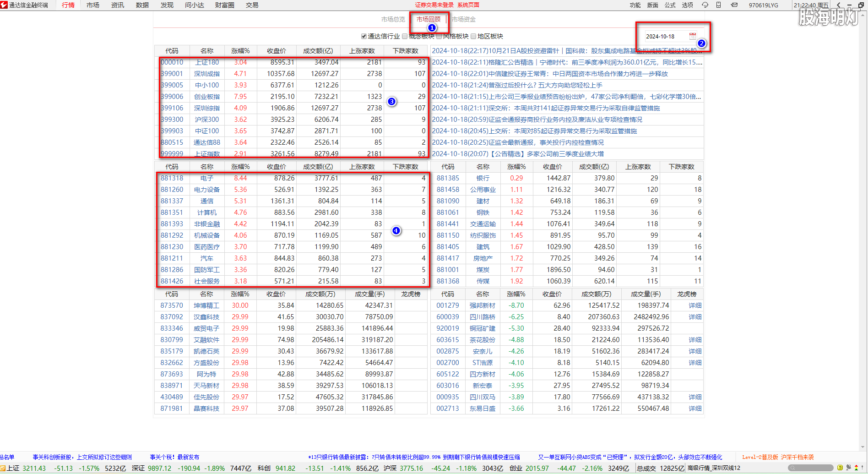
Task: Click the yellow upload icon in status bar
Action: (x=840, y=468)
